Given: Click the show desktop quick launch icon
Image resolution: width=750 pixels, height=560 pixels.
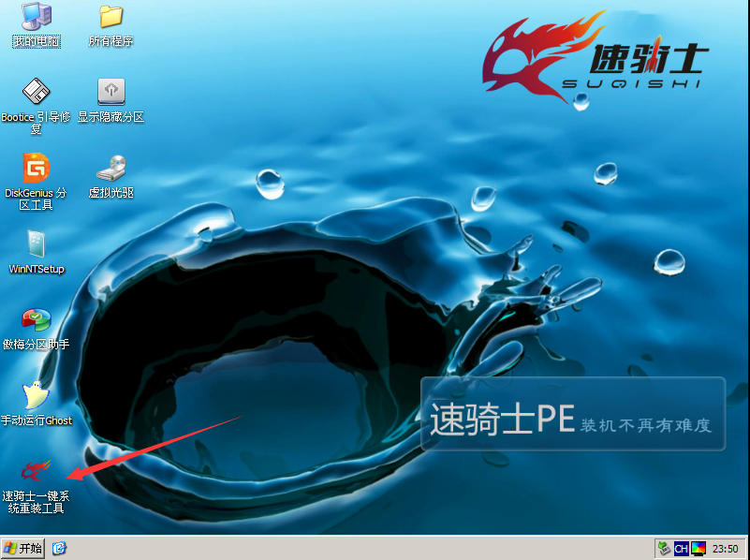Looking at the screenshot, I should tap(59, 548).
